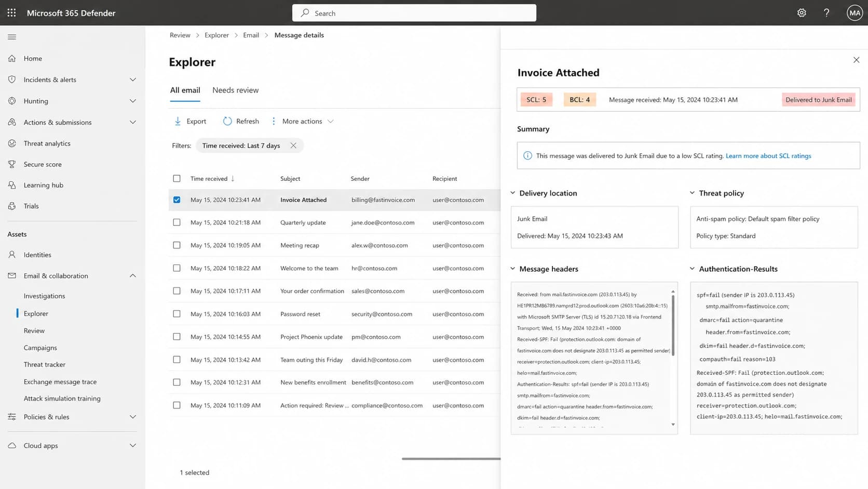Expand the Hunting chevron
868x489 pixels.
tap(133, 101)
